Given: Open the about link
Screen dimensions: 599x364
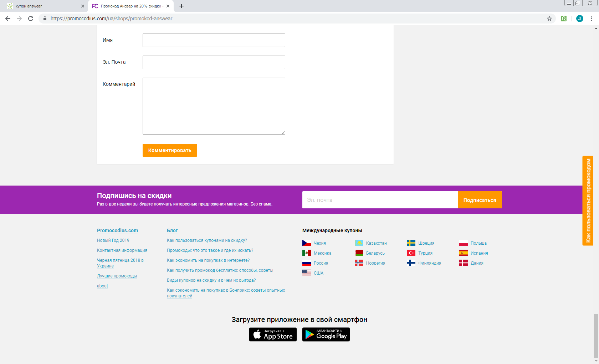Looking at the screenshot, I should click(102, 286).
